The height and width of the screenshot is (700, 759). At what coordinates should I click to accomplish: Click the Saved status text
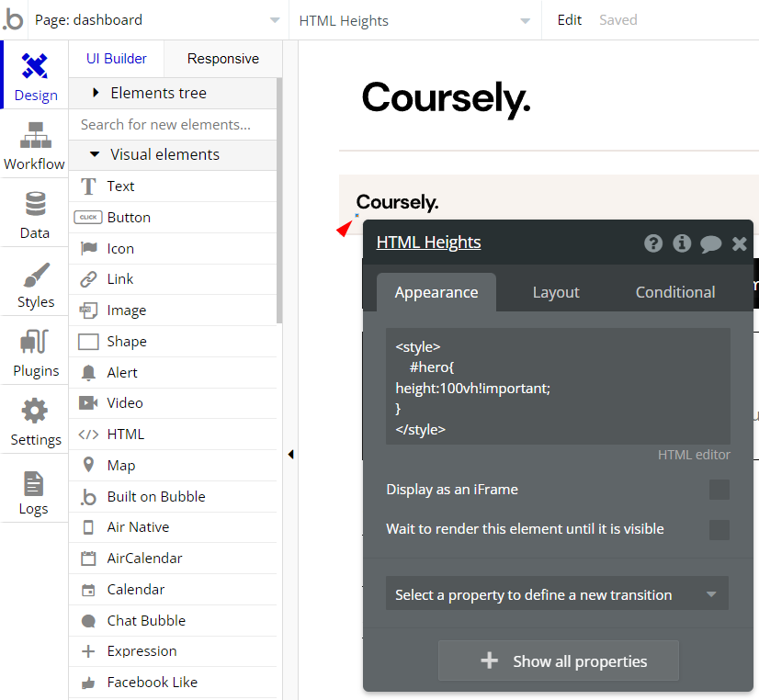point(618,20)
